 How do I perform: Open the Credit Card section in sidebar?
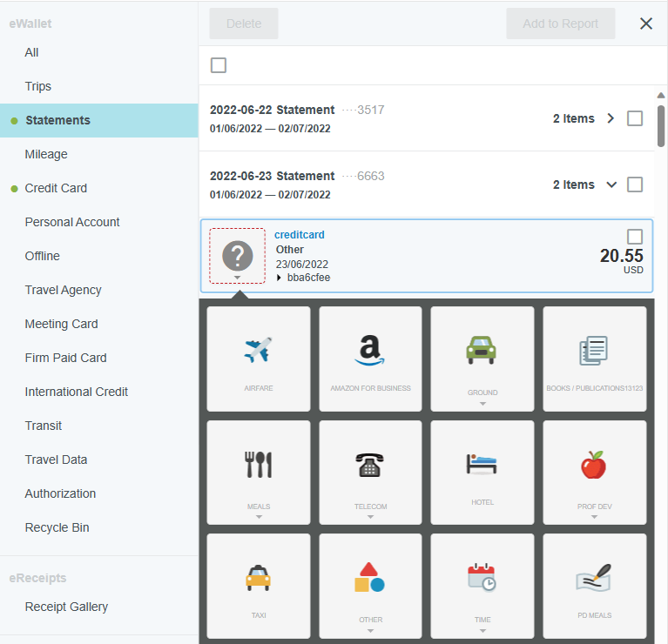click(x=56, y=188)
